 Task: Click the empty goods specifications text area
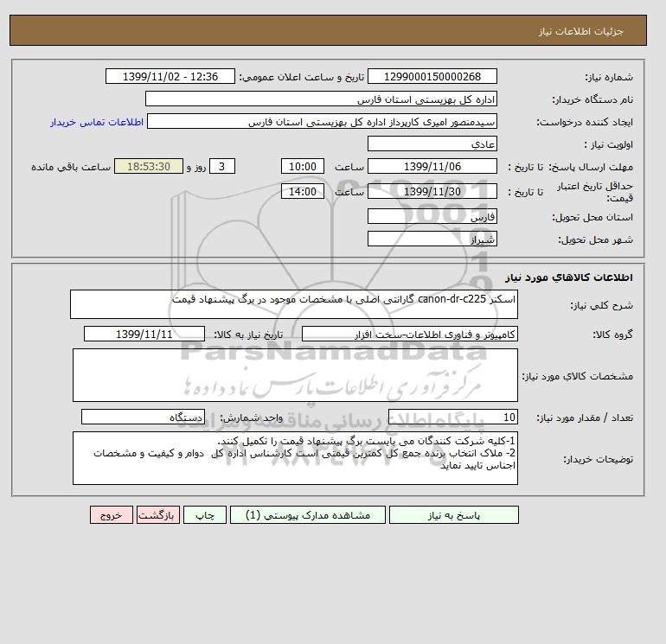(295, 375)
